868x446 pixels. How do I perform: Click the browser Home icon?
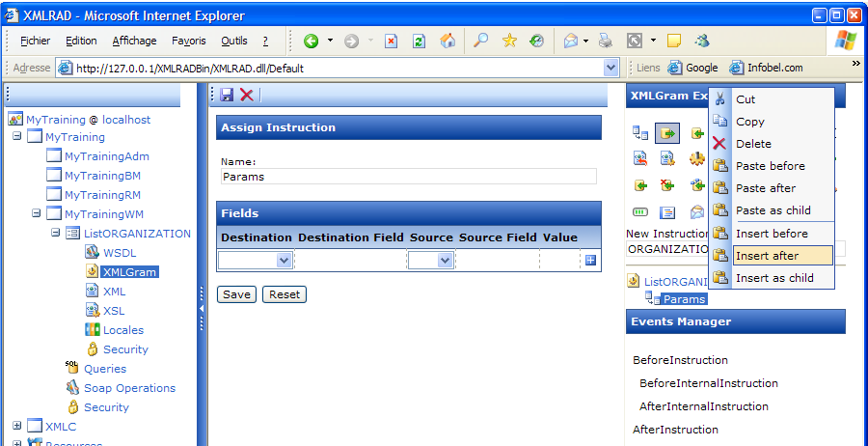pyautogui.click(x=448, y=41)
